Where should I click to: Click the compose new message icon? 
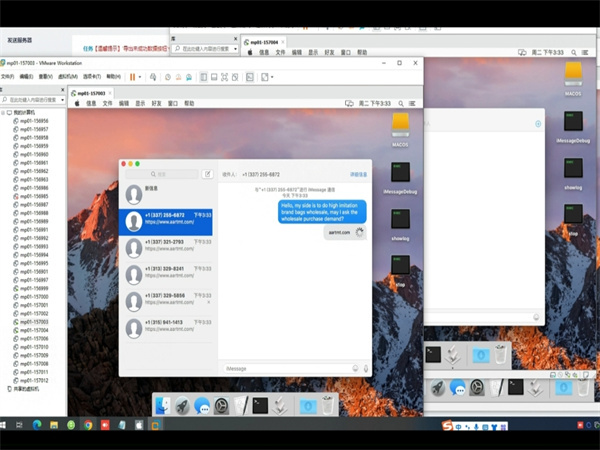[208, 174]
